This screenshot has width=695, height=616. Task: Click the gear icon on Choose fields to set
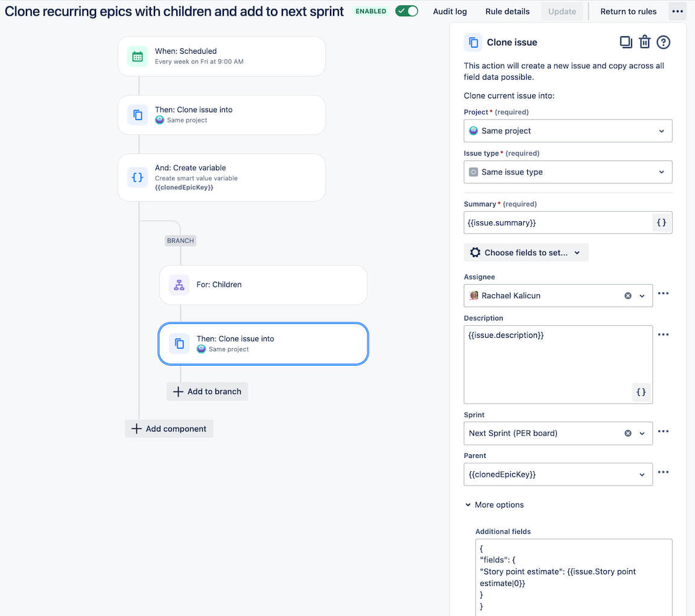(x=475, y=253)
